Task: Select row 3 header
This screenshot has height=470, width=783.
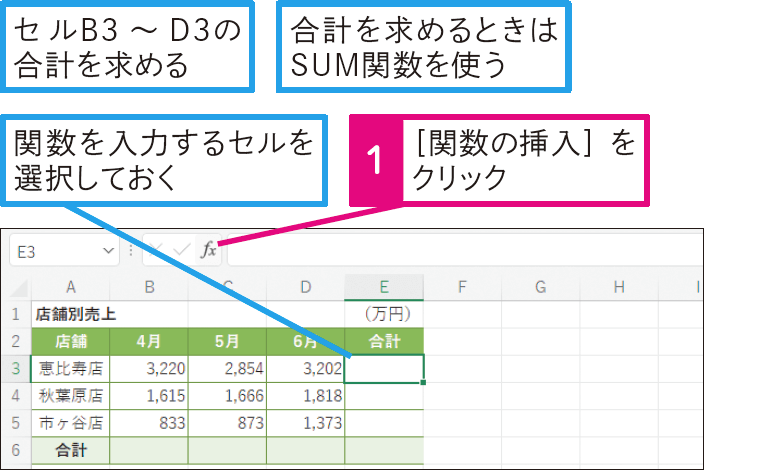Action: coord(16,369)
